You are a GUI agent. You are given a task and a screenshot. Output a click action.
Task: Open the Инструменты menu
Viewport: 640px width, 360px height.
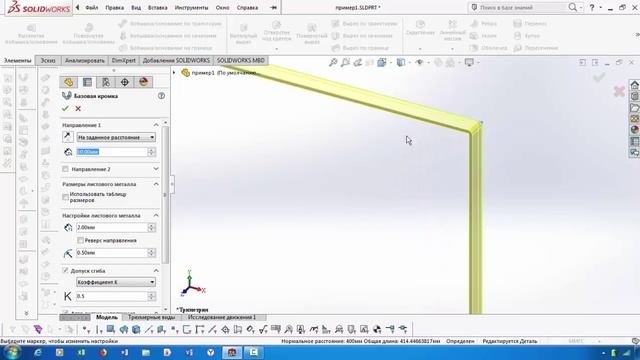click(191, 7)
